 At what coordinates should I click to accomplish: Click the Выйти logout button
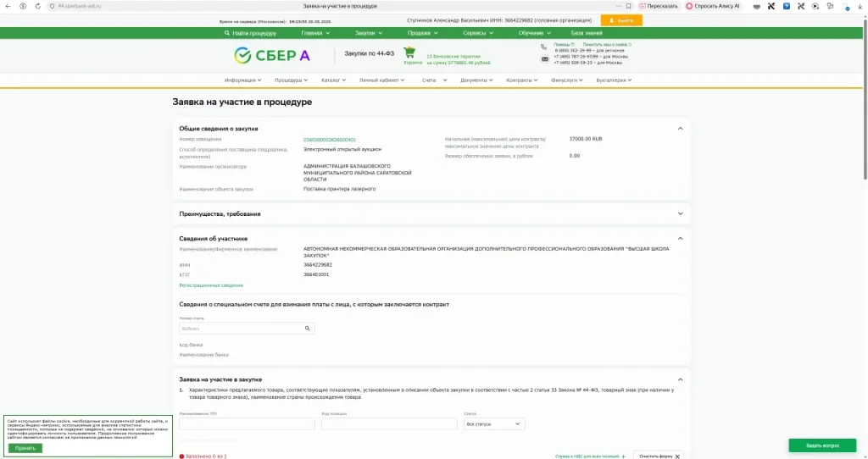tap(621, 20)
